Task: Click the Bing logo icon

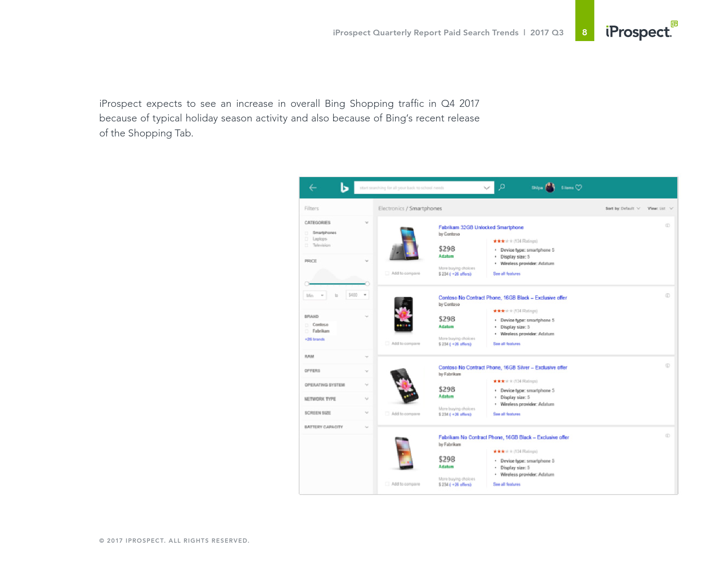Action: click(x=344, y=188)
